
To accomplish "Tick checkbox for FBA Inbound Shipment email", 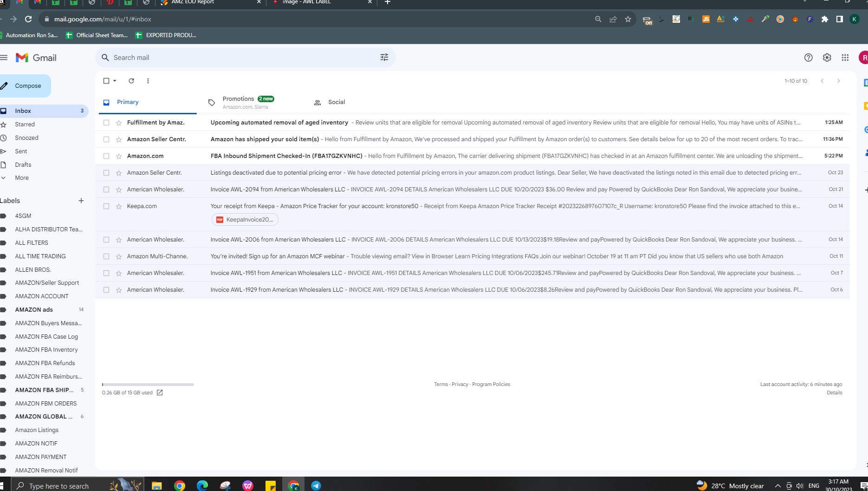I will [x=106, y=156].
